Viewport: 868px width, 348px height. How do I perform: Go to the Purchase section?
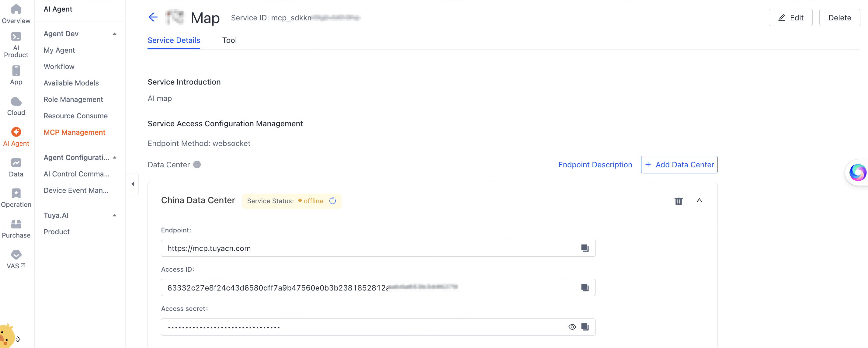click(16, 229)
